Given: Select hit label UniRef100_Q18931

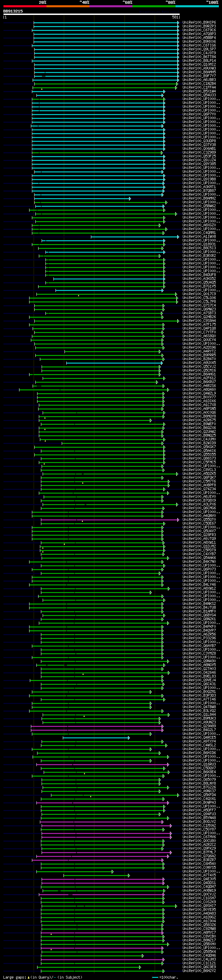Looking at the screenshot, I should (199, 244).
